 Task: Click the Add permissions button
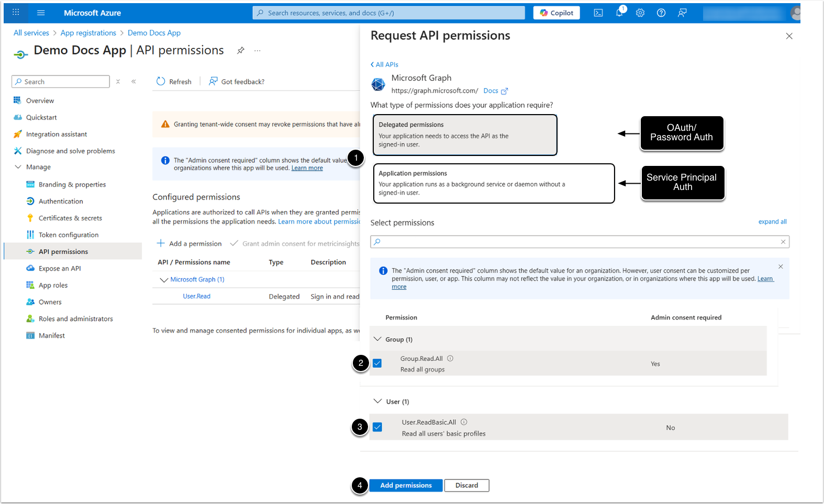click(x=406, y=485)
